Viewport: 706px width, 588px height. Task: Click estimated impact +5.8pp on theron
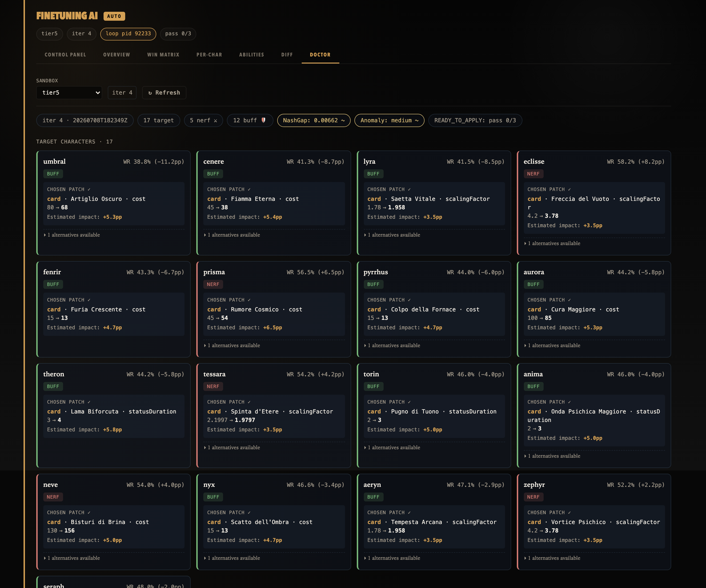tap(84, 430)
